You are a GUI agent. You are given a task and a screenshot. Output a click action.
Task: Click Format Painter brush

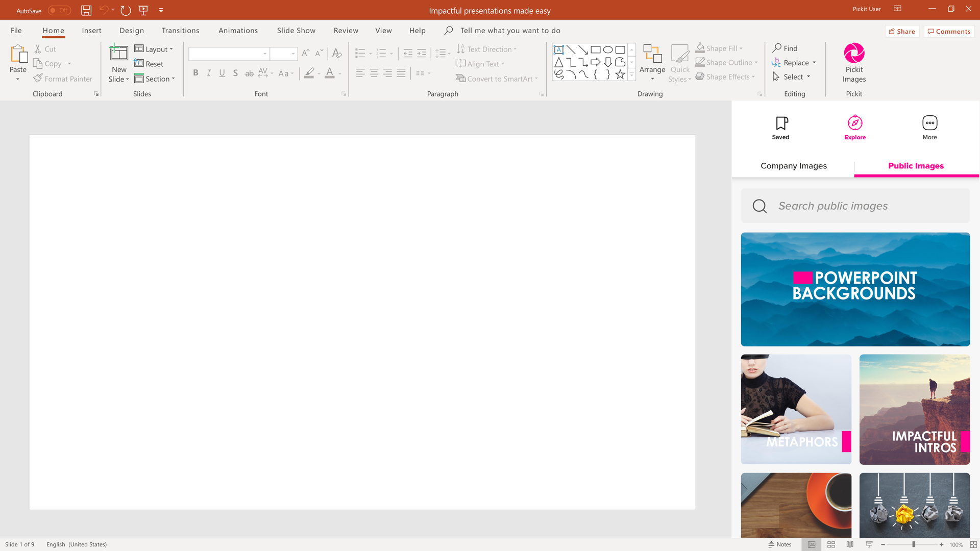(x=38, y=79)
